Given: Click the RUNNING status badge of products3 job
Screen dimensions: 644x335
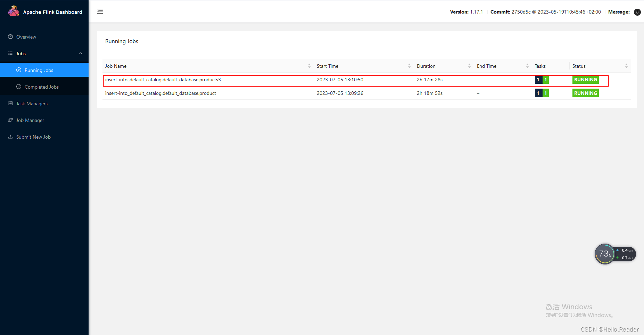Looking at the screenshot, I should (585, 80).
